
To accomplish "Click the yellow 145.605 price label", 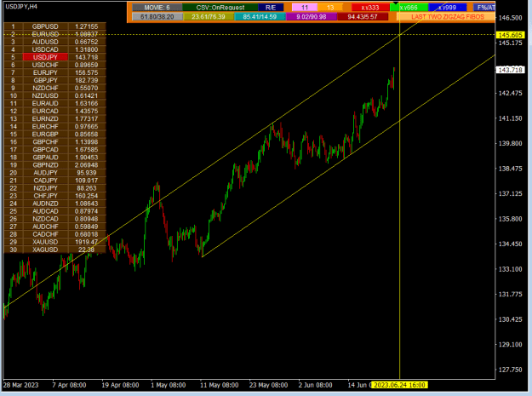I will point(510,35).
